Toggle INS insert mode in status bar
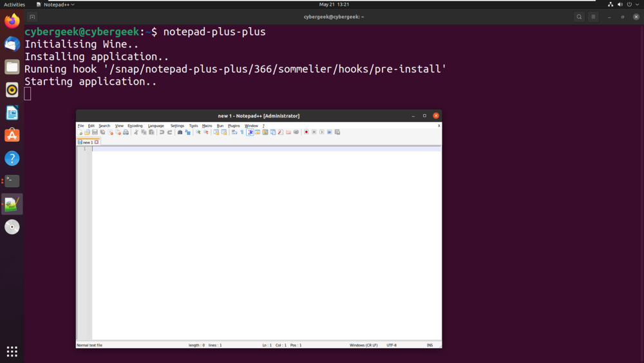 click(430, 346)
